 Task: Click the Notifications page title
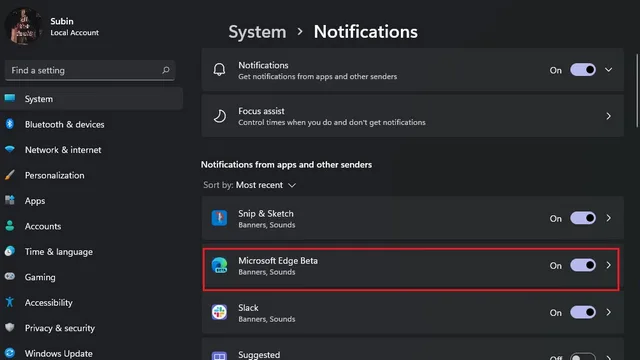365,32
